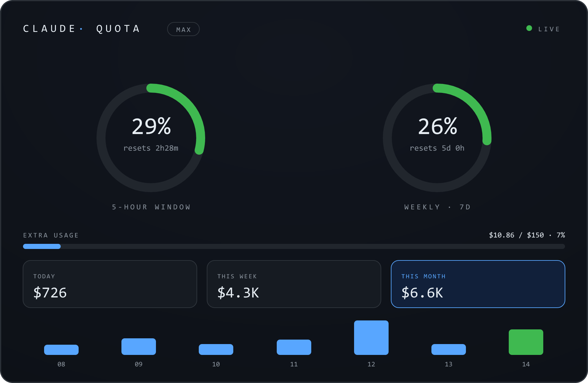
Task: Click the '12' day label
Action: 371,364
